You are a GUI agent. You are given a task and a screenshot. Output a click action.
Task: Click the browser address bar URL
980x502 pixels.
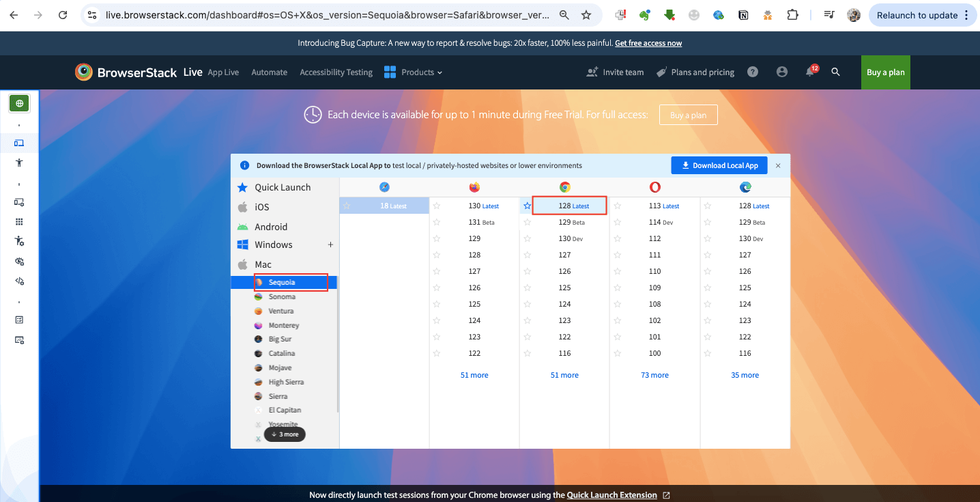tap(328, 15)
